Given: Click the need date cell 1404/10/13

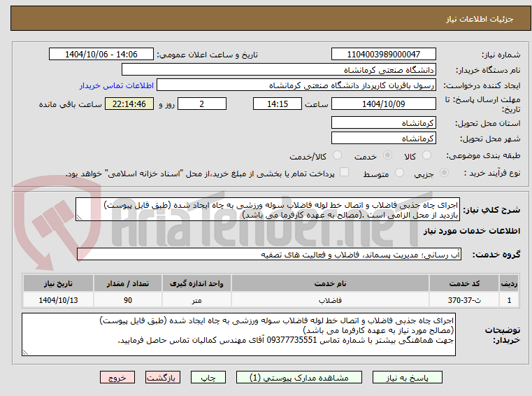Looking at the screenshot, I should point(58,300).
